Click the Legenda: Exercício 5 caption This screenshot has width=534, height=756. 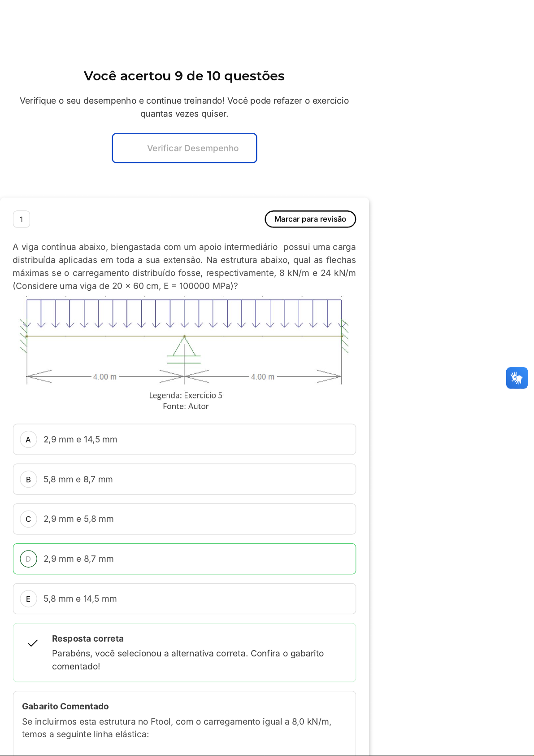tap(186, 395)
